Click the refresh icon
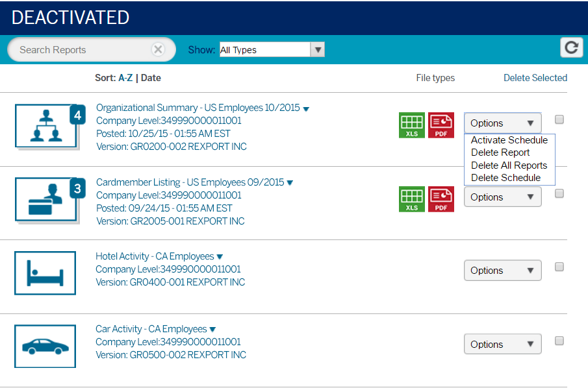This screenshot has height=390, width=588. tap(571, 47)
